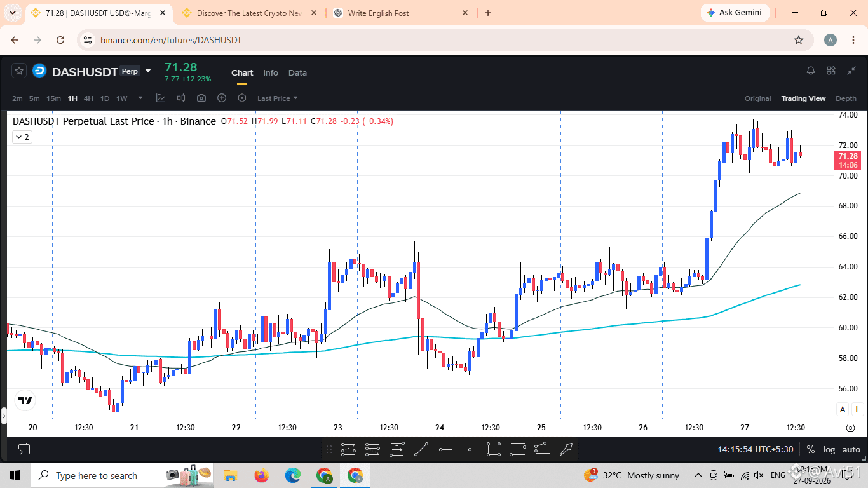Select the rectangle drawing tool
The height and width of the screenshot is (488, 868).
[493, 449]
